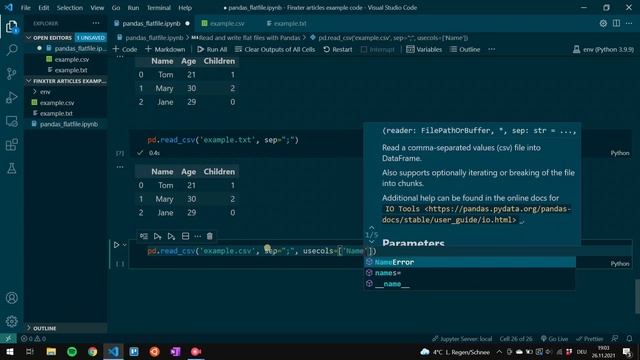Click the feedback icon in status bar
The image size is (640, 360).
tap(614, 338)
